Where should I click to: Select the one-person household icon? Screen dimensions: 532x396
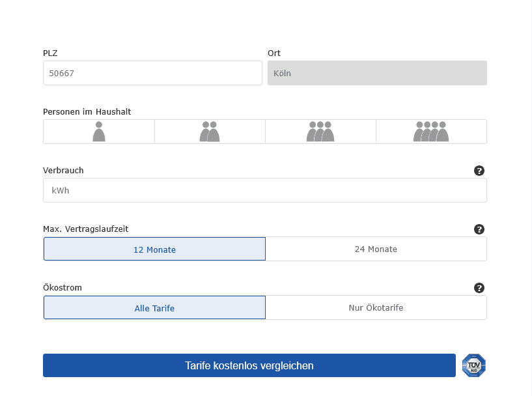99,132
